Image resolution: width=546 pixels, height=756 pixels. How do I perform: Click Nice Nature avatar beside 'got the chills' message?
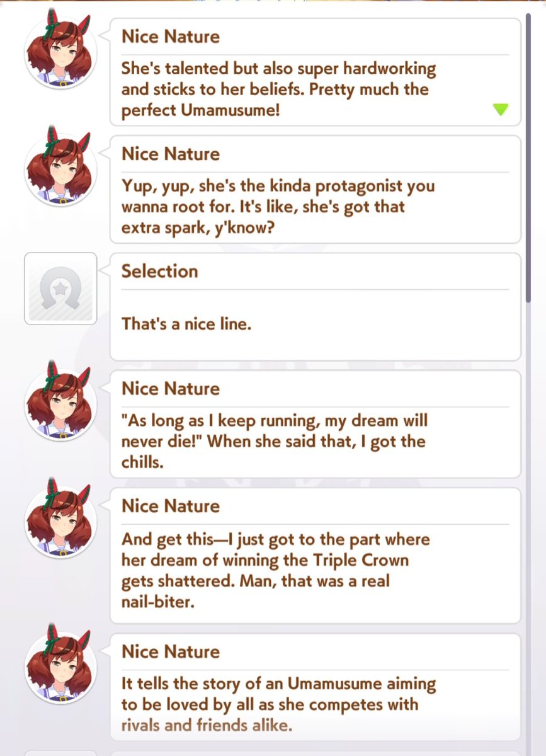(x=60, y=400)
